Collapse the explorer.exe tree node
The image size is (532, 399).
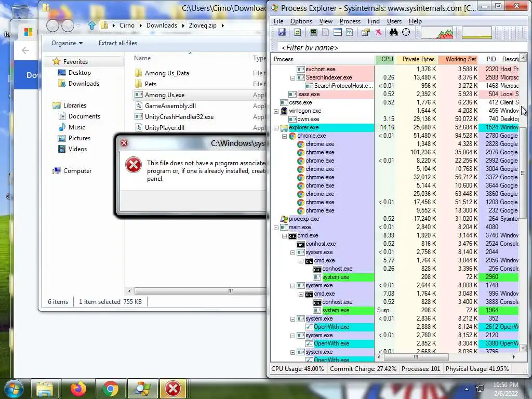pyautogui.click(x=276, y=128)
